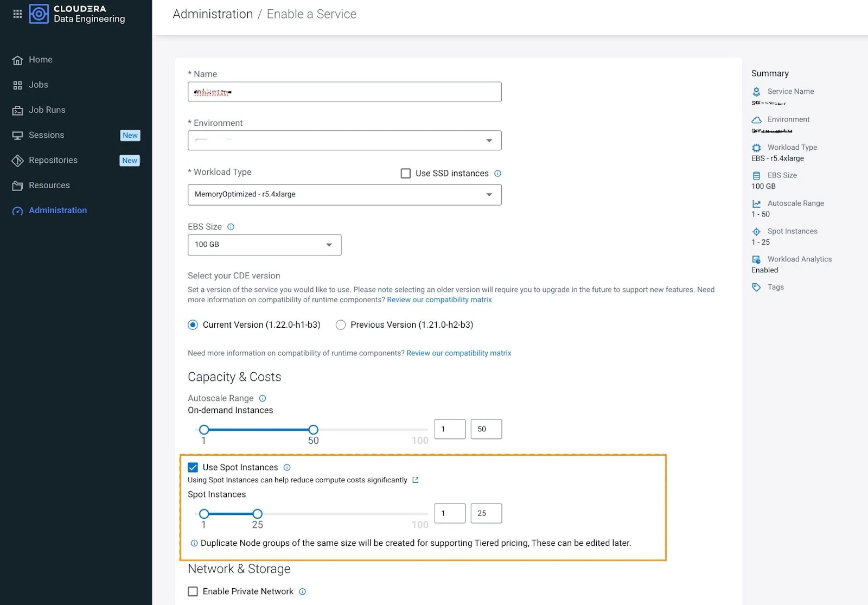Click the Repositories diamond icon in sidebar
Viewport: 868px width, 605px height.
pyautogui.click(x=17, y=161)
